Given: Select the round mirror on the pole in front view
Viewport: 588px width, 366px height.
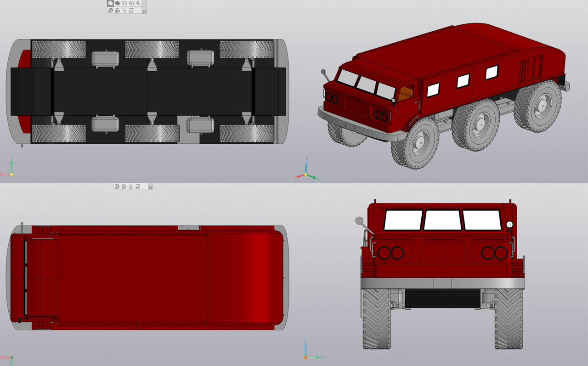Looking at the screenshot, I should 359,221.
